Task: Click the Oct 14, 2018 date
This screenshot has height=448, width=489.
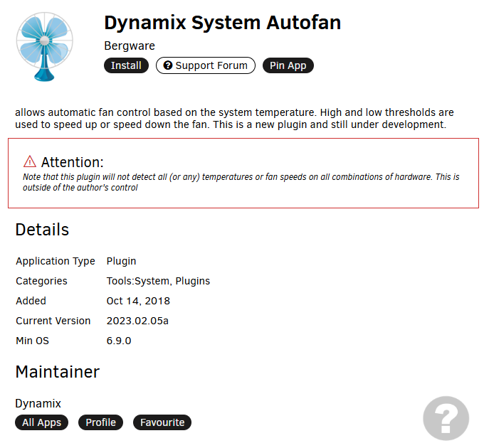Action: coord(138,301)
